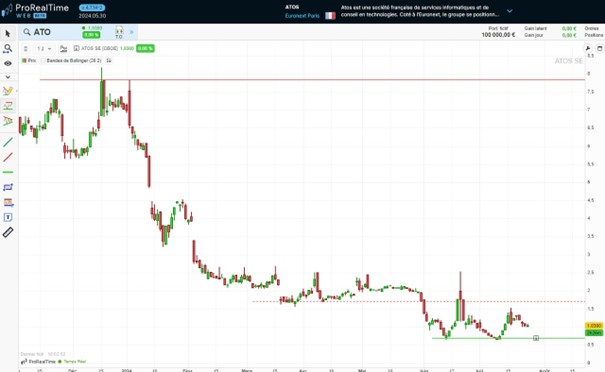
Task: Open the chart drag handle menu
Action: (x=25, y=49)
